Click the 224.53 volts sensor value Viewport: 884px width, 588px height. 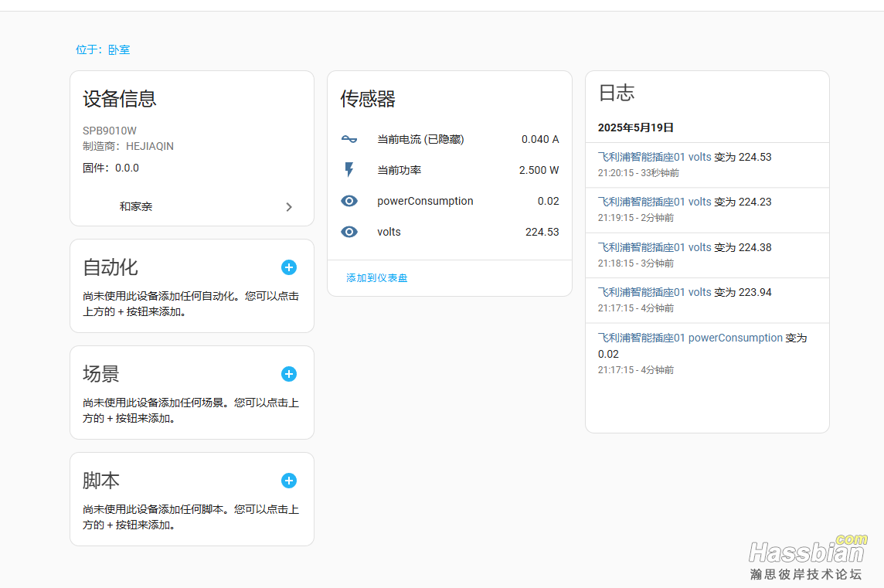pos(542,232)
